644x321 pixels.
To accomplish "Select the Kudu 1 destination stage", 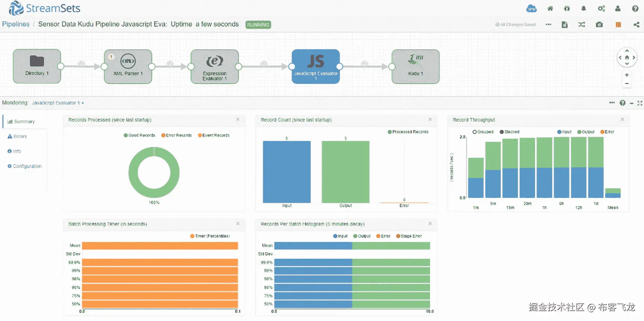I will [416, 66].
